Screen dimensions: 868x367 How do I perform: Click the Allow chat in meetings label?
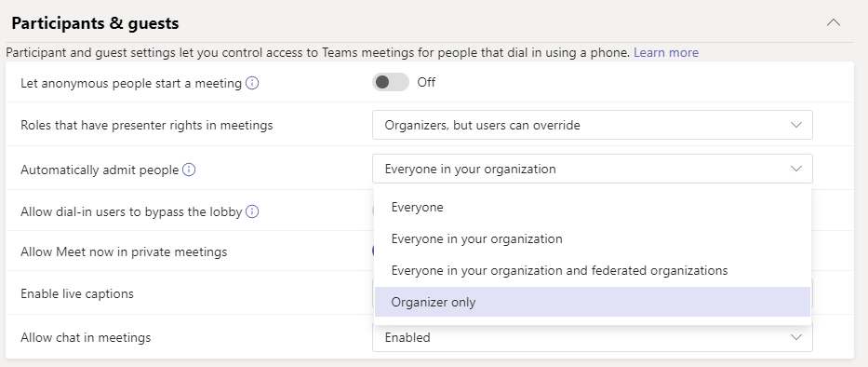click(x=86, y=337)
